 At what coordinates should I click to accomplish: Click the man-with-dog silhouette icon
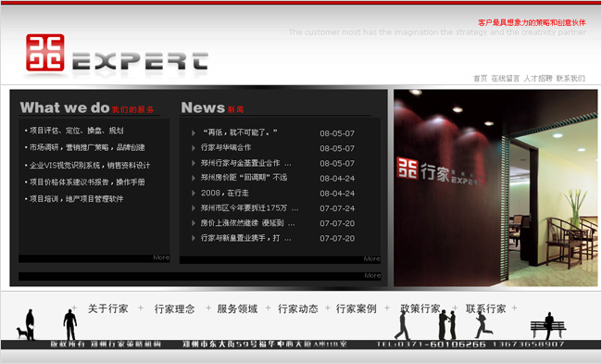click(26, 325)
